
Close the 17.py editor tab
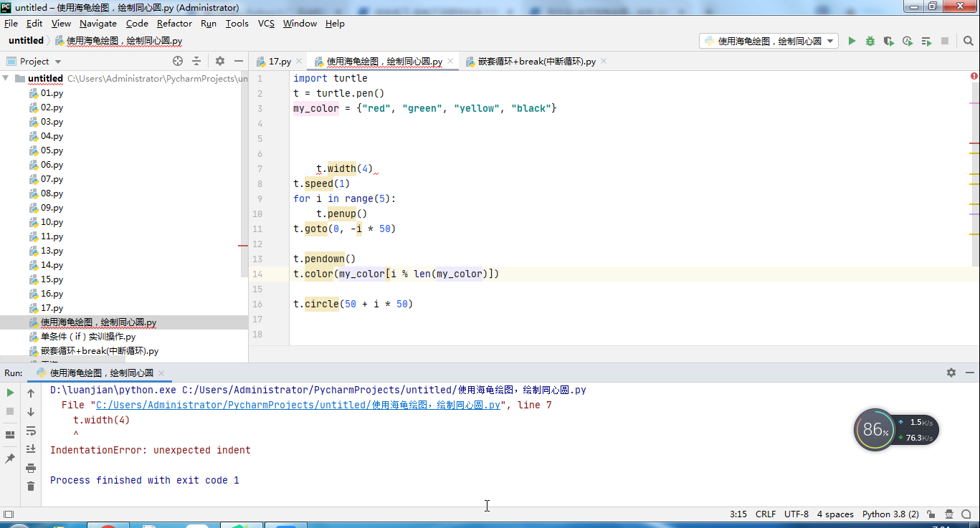[x=298, y=62]
